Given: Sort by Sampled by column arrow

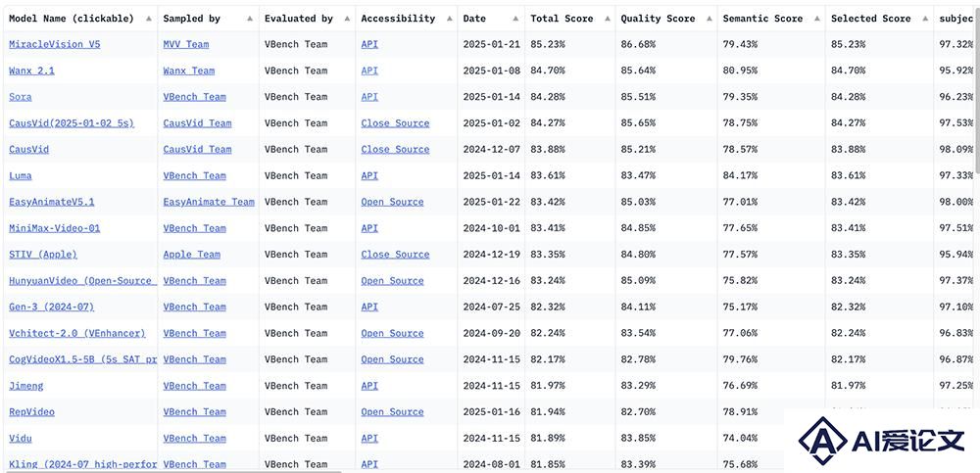Looking at the screenshot, I should [250, 19].
